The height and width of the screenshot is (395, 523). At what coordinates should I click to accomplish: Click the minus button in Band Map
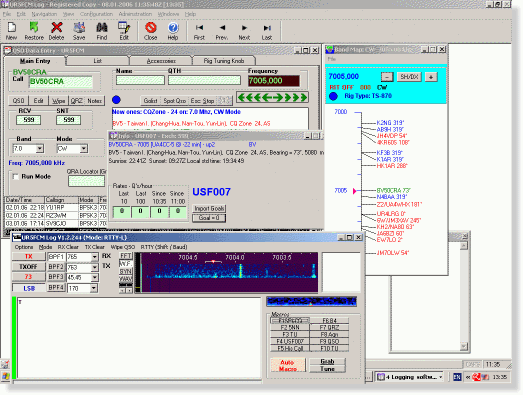click(x=387, y=77)
